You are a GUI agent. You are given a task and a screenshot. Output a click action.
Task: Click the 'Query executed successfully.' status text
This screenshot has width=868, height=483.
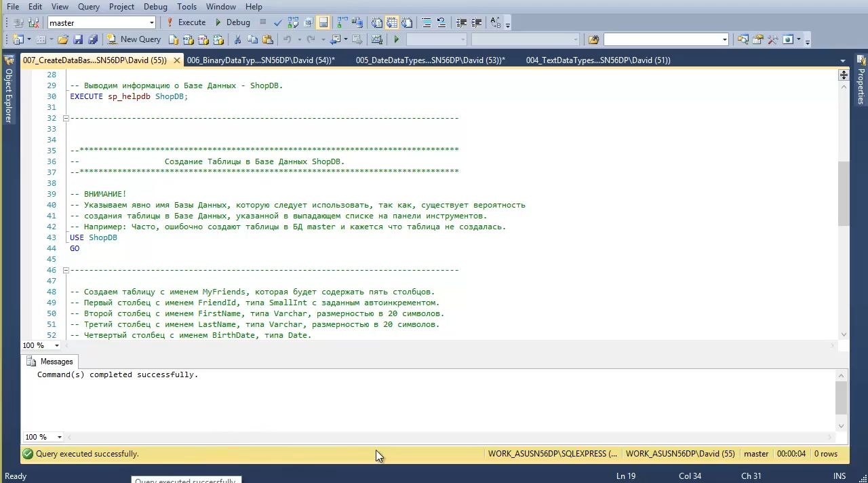pyautogui.click(x=87, y=454)
